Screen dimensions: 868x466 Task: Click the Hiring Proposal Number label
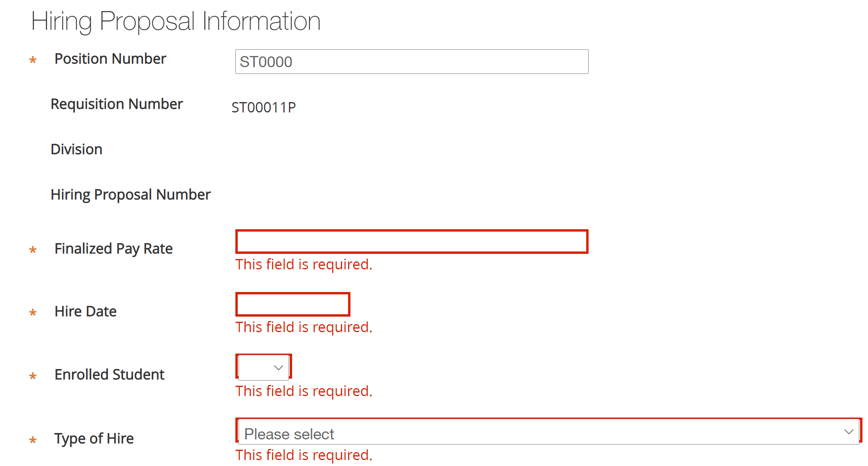pyautogui.click(x=131, y=195)
